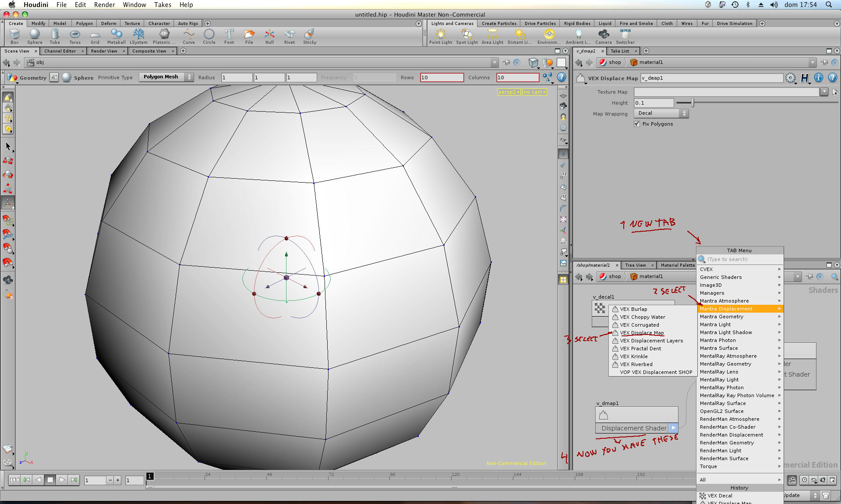This screenshot has width=841, height=504.
Task: Open parameter gear menu for v_dmap1
Action: [x=790, y=78]
